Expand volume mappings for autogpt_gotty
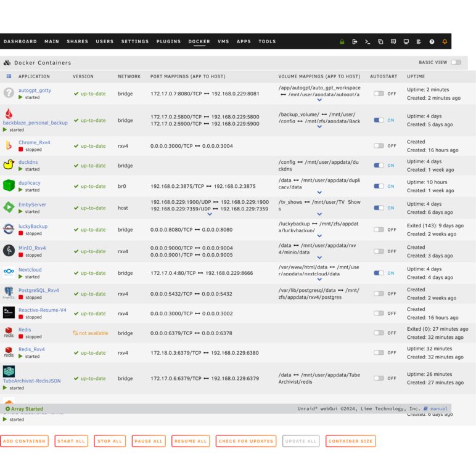Screen dimensions: 476x462 [x=319, y=100]
